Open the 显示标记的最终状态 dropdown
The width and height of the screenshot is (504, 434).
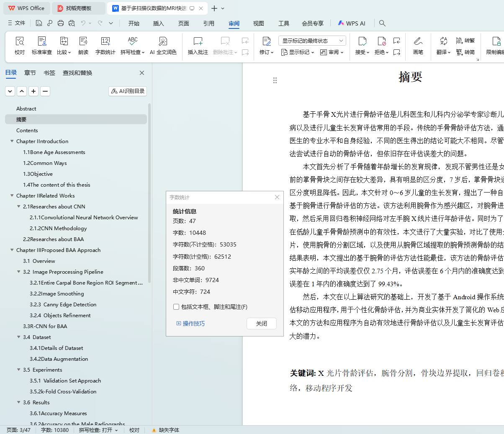click(x=312, y=41)
